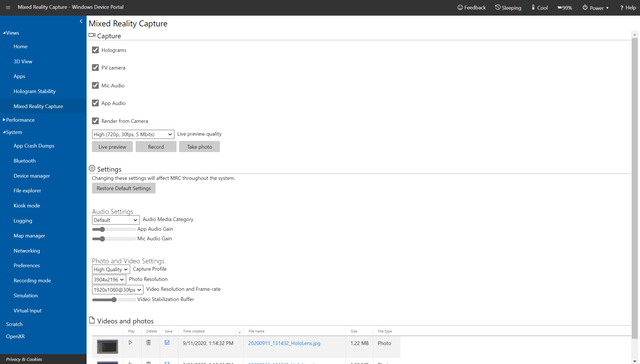Navigate to Hologram Stability section
The height and width of the screenshot is (364, 640).
click(35, 91)
